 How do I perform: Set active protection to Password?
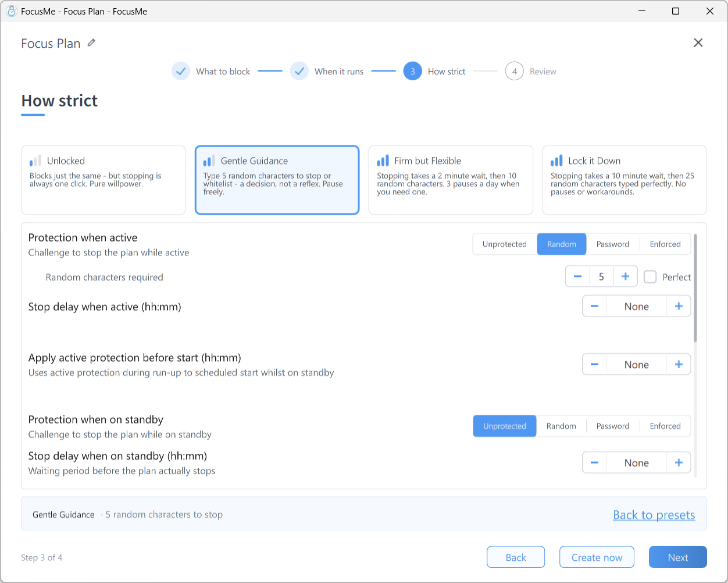[x=613, y=244]
